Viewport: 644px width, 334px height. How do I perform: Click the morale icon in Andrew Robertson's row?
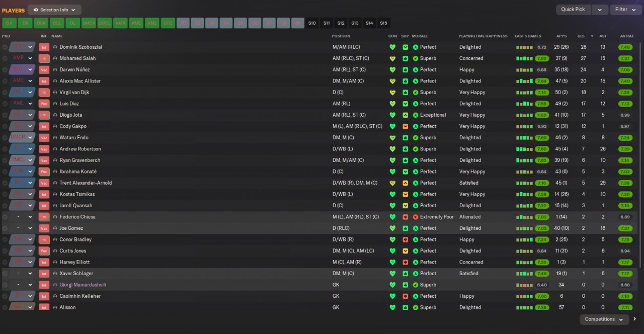416,149
